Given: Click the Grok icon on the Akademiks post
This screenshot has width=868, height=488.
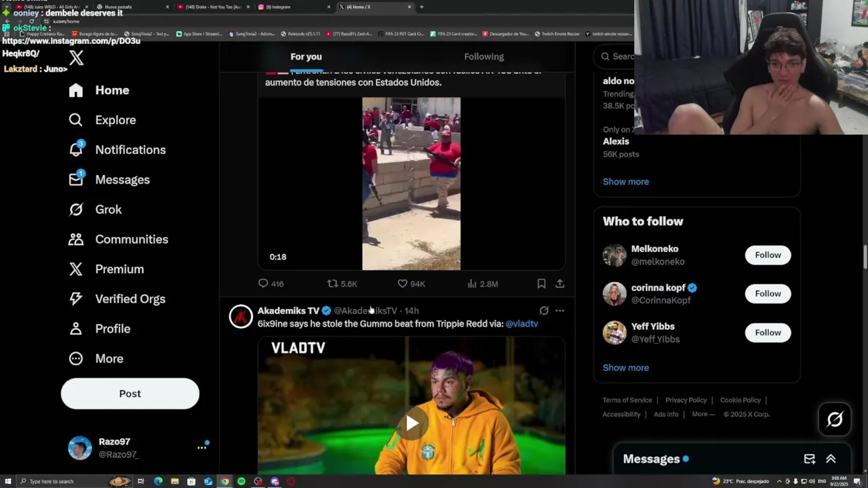Looking at the screenshot, I should pyautogui.click(x=544, y=310).
